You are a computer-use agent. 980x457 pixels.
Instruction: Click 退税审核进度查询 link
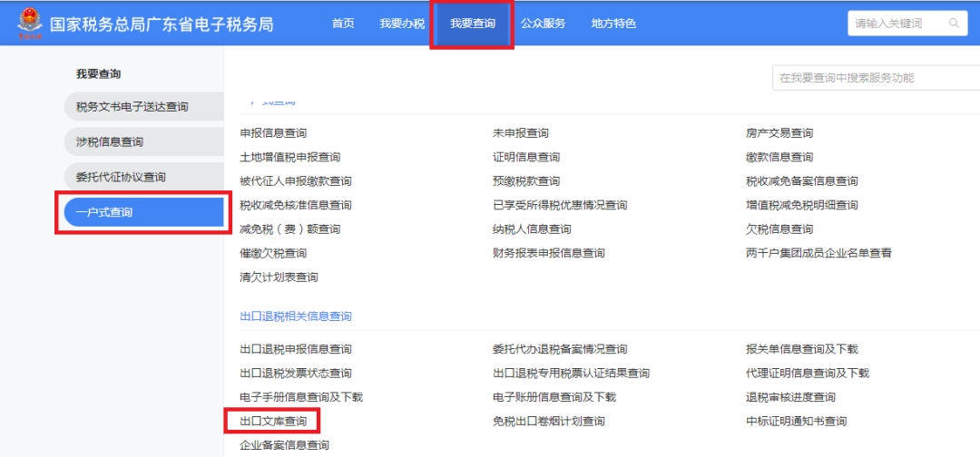pyautogui.click(x=790, y=397)
